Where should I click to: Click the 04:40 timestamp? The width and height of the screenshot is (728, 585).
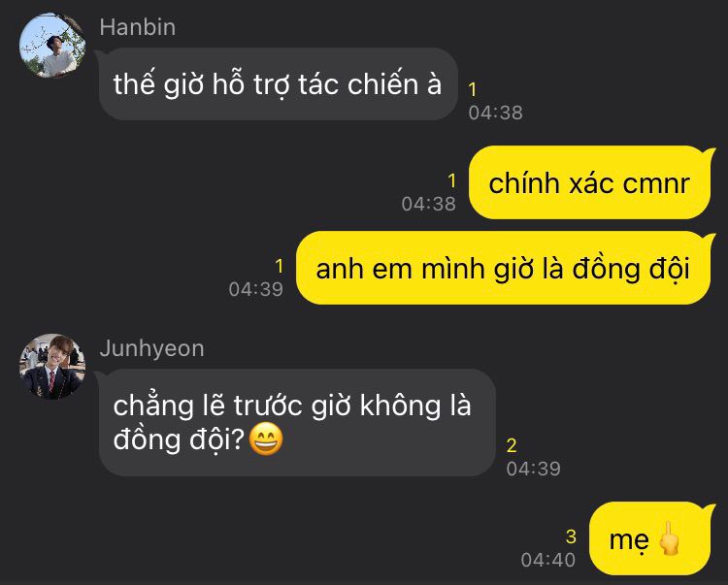click(x=548, y=560)
